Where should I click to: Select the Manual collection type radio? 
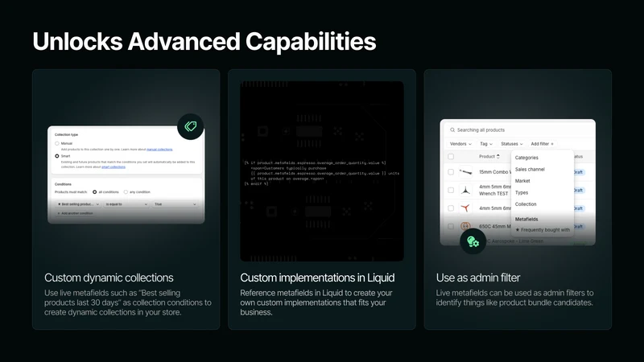pyautogui.click(x=57, y=144)
